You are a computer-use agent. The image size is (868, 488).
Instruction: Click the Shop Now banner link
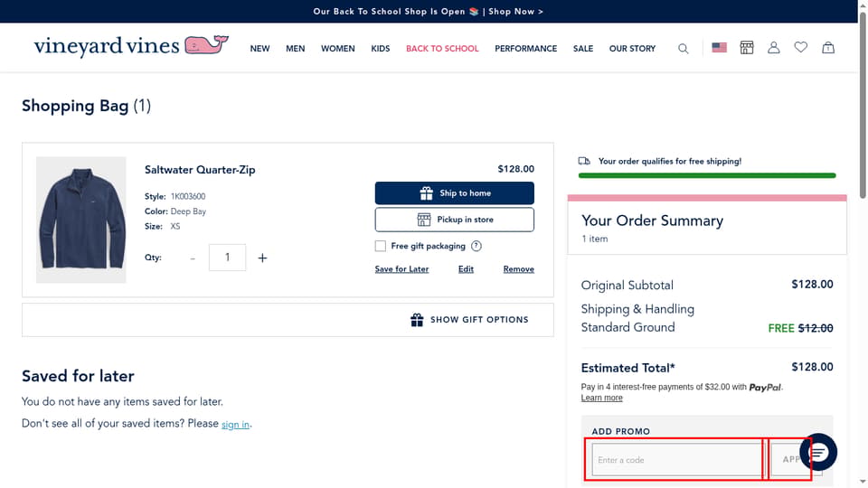pyautogui.click(x=515, y=12)
